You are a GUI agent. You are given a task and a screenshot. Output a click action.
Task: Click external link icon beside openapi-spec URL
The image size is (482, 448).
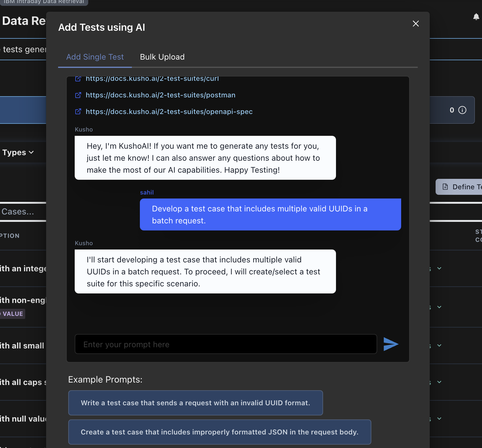[78, 112]
